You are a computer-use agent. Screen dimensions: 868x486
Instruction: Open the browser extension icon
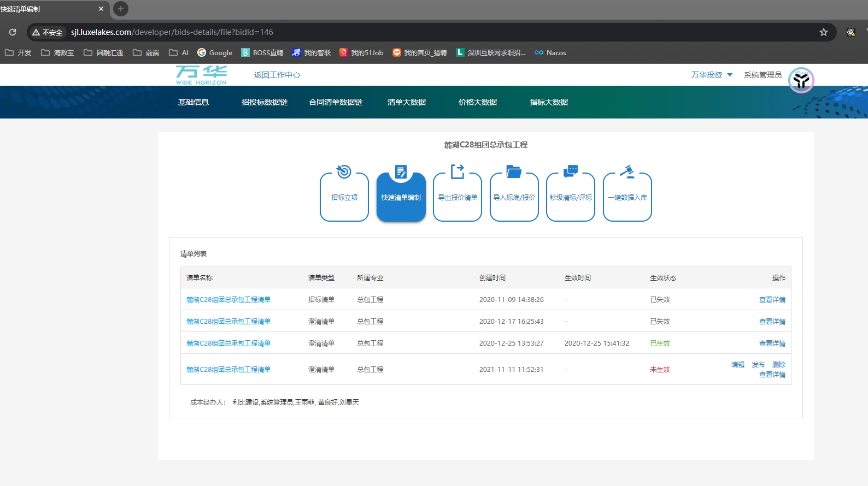(x=851, y=32)
